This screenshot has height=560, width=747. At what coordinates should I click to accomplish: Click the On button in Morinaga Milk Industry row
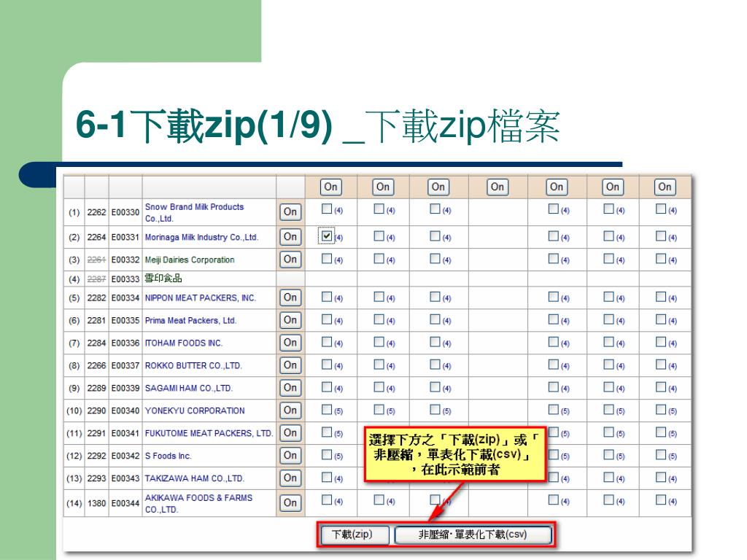pyautogui.click(x=290, y=237)
